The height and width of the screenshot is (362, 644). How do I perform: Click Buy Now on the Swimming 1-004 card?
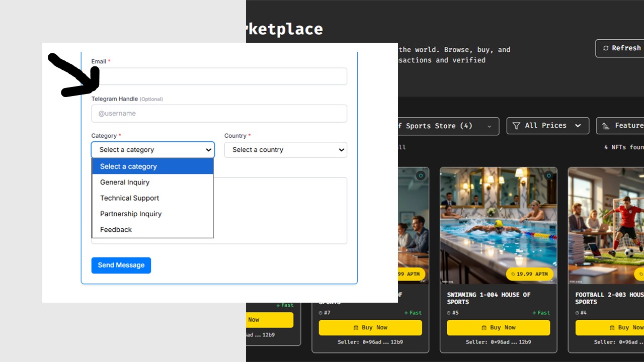498,328
